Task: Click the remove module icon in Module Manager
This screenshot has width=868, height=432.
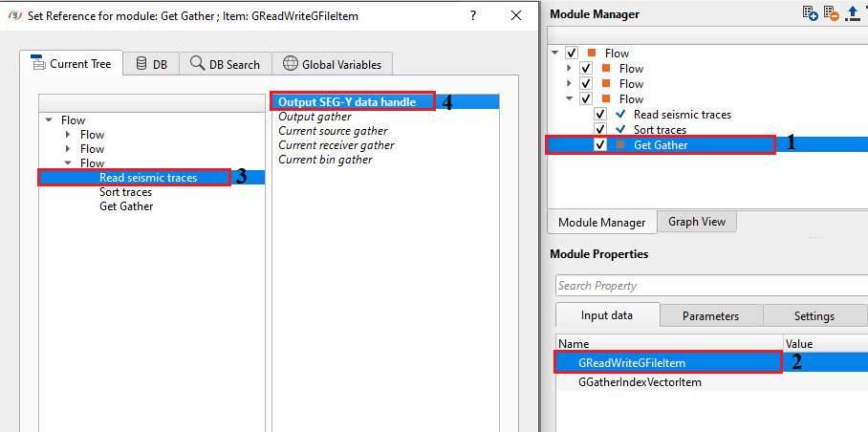Action: [x=830, y=13]
